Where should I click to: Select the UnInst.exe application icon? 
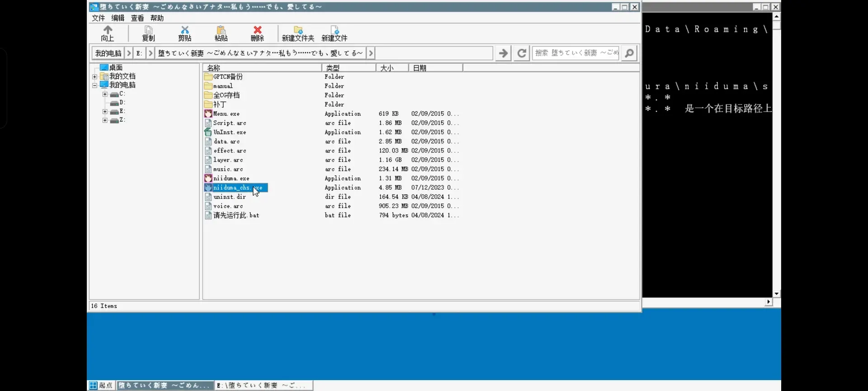point(208,132)
